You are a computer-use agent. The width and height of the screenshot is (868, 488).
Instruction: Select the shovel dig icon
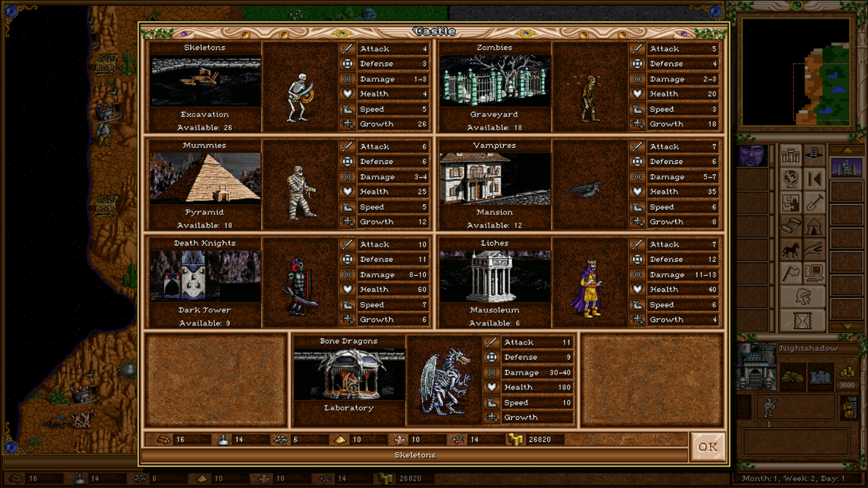814,203
